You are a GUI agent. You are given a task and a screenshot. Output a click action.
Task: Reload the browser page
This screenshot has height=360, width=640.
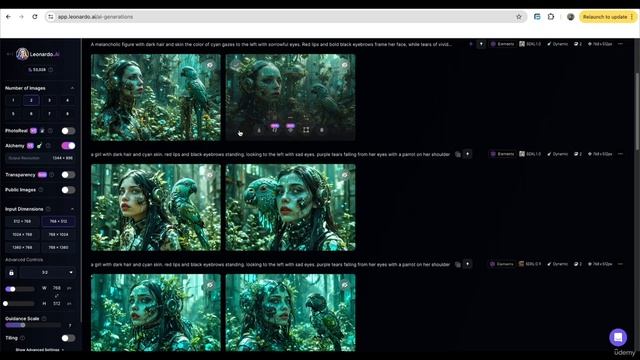coord(35,17)
